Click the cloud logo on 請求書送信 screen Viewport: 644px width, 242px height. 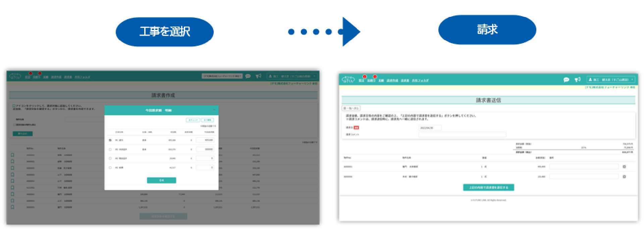point(348,80)
